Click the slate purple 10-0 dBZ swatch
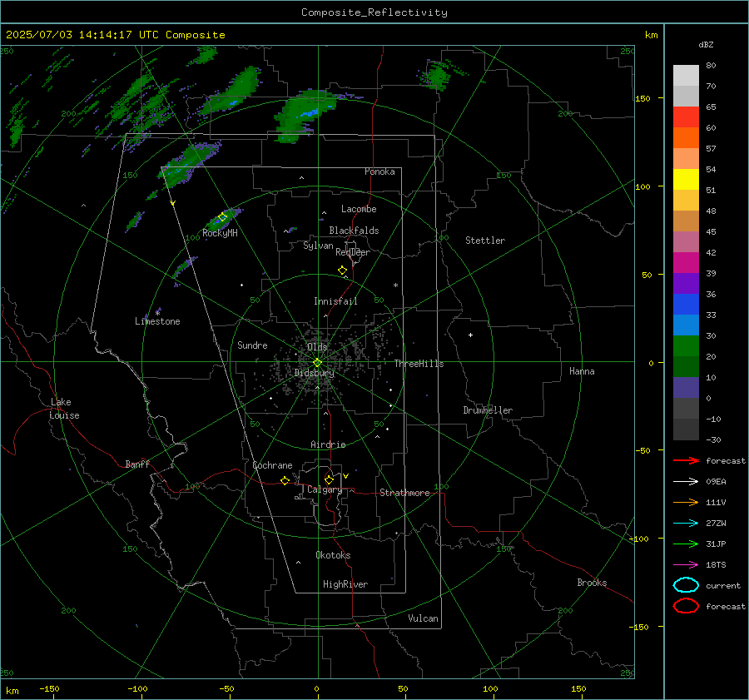749x700 pixels. point(686,388)
